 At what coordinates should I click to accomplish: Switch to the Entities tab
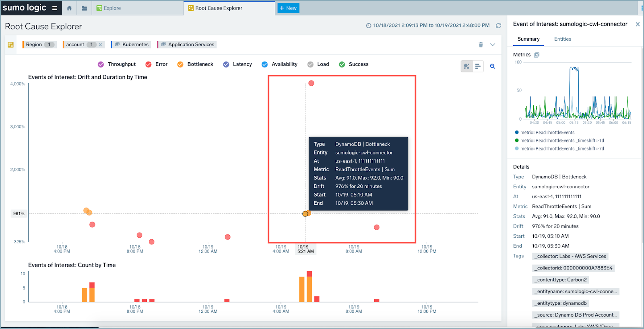pos(563,39)
